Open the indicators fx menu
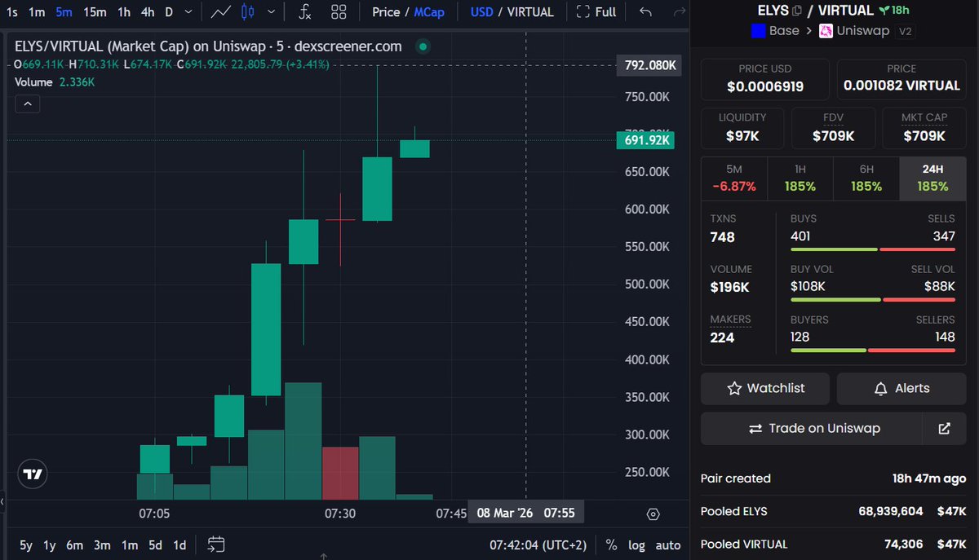Viewport: 979px width, 560px height. [x=304, y=12]
